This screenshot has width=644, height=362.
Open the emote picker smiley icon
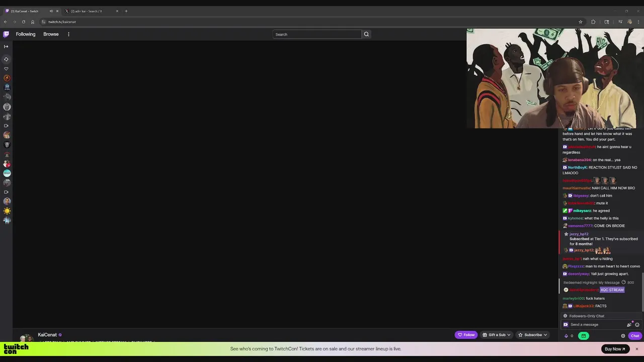pyautogui.click(x=637, y=325)
